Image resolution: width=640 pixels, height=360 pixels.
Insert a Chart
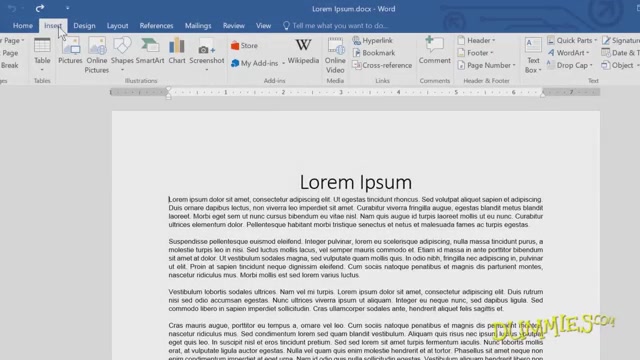point(177,51)
